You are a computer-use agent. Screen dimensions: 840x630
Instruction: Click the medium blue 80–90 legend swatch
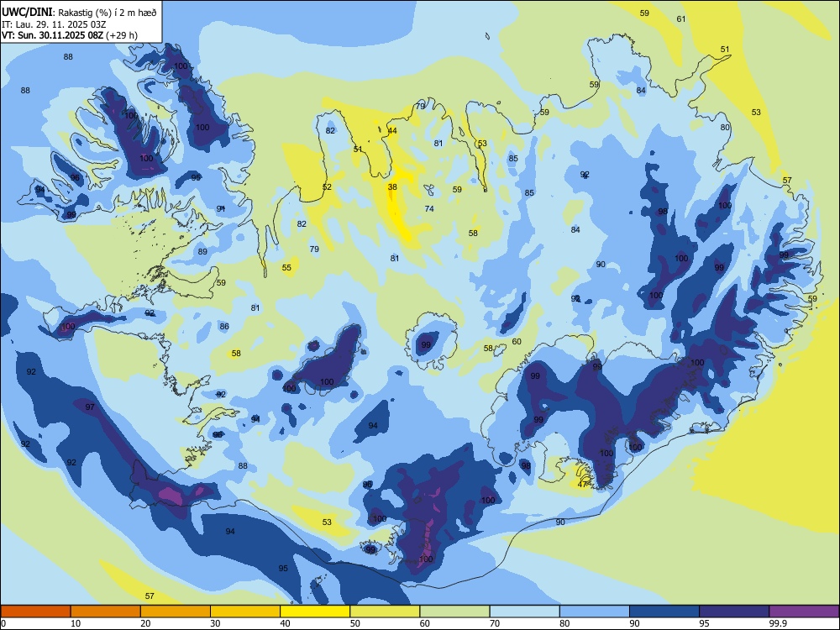(x=595, y=612)
